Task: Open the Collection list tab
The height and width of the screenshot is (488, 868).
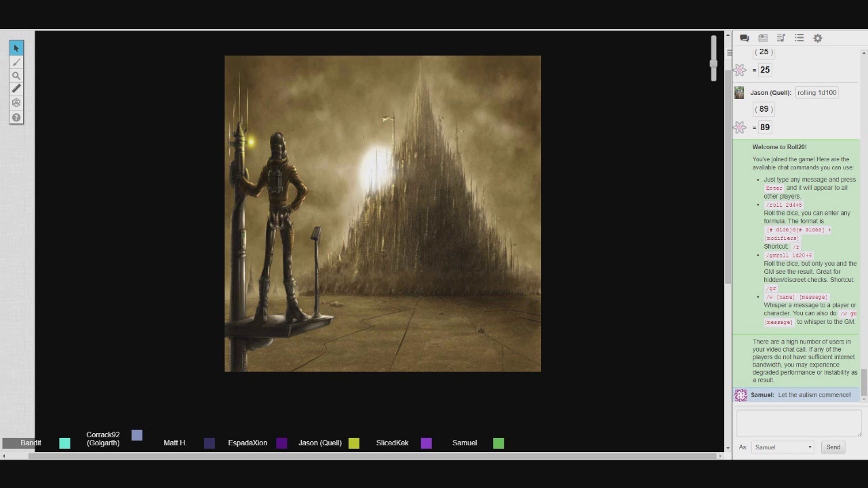Action: point(800,38)
